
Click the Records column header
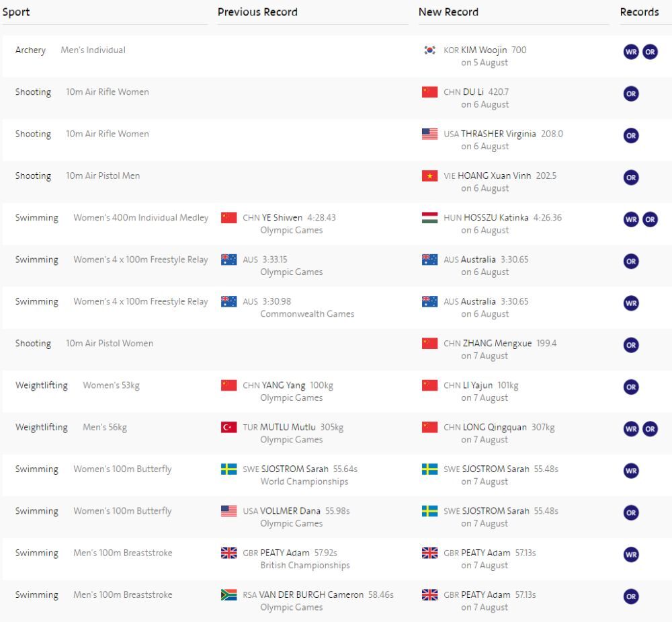pos(639,12)
